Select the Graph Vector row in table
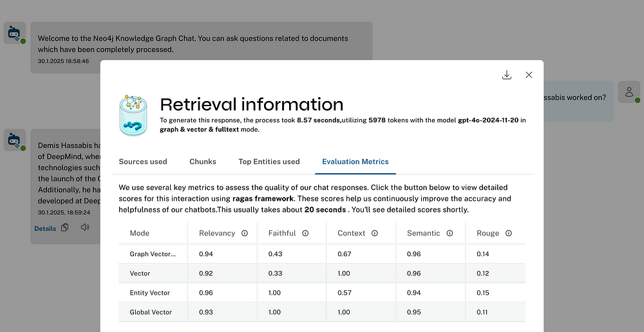 click(321, 254)
